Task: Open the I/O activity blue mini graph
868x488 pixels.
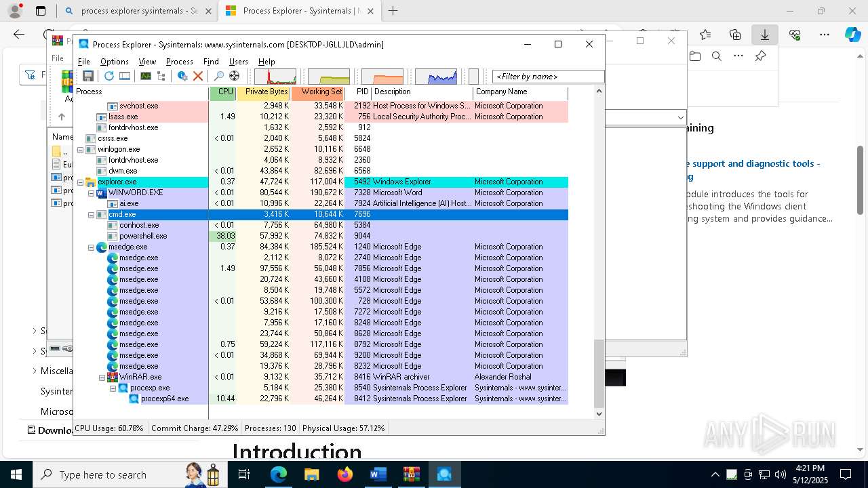Action: (x=436, y=77)
